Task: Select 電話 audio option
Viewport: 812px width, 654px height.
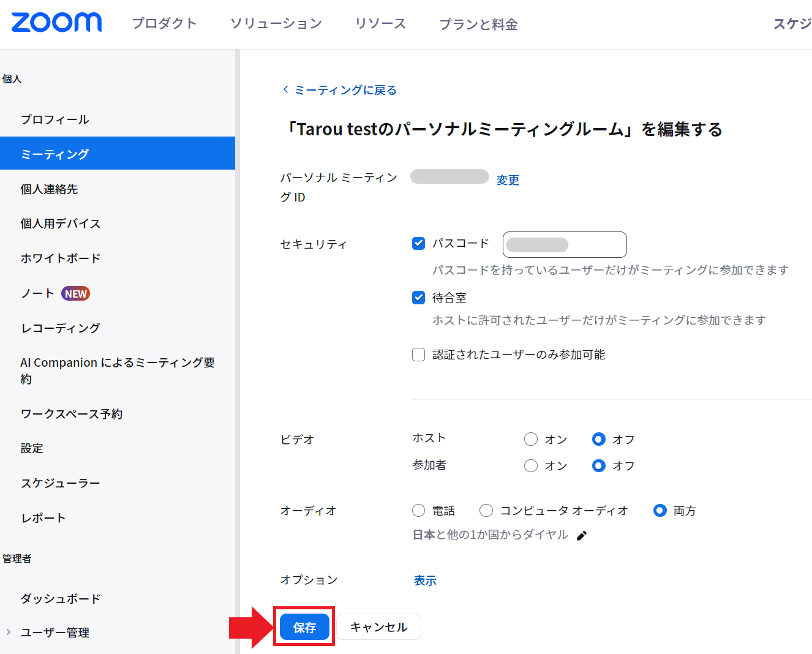Action: tap(419, 511)
